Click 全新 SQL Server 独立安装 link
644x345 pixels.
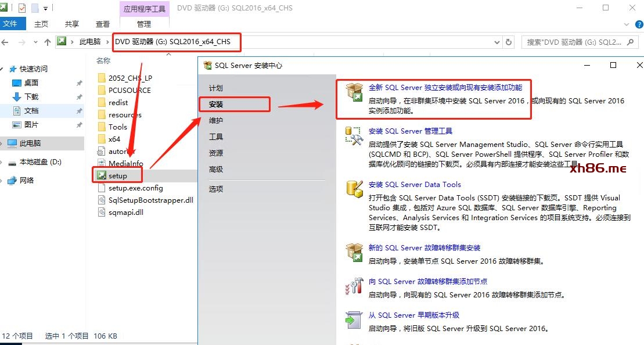(445, 88)
